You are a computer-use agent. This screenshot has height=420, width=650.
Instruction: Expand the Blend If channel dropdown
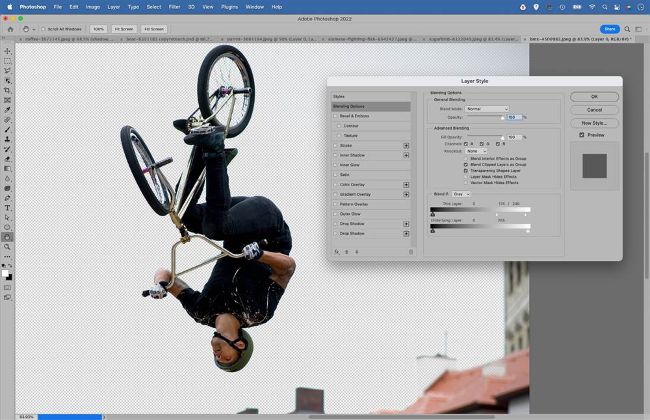[461, 194]
